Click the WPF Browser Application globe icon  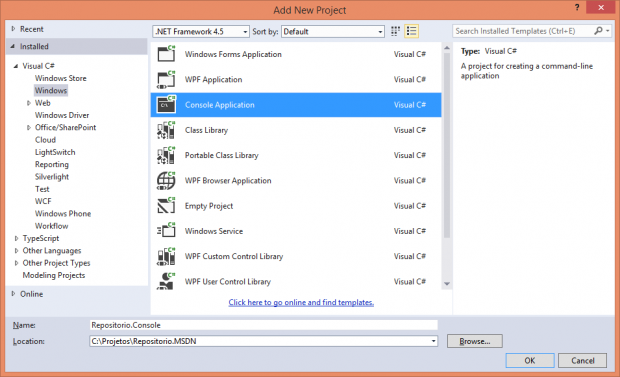166,181
